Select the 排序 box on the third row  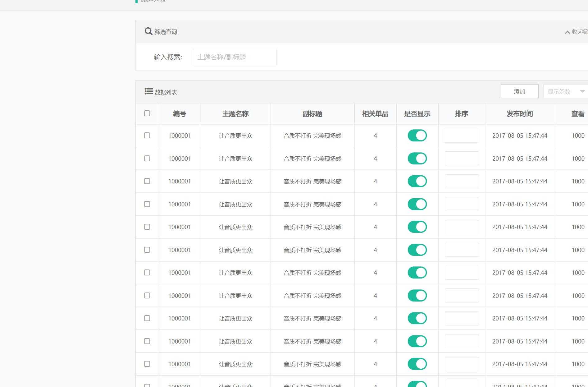[x=461, y=181]
